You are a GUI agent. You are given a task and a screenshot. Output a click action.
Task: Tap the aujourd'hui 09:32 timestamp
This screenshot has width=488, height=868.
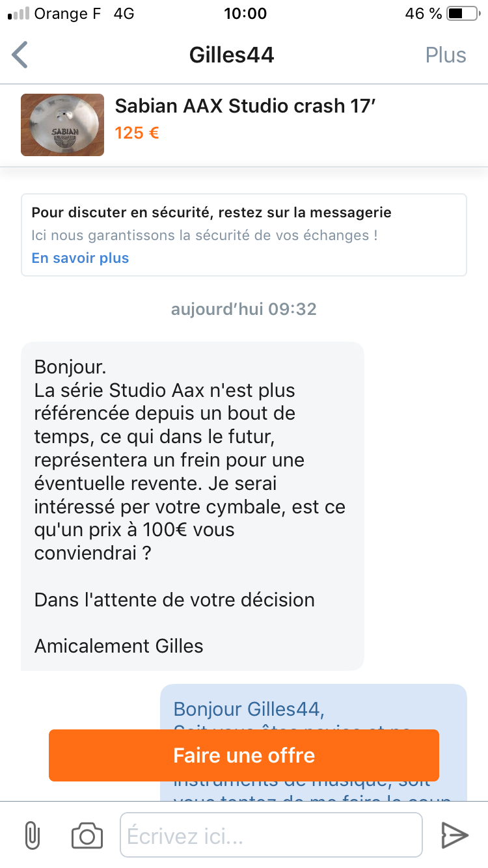click(244, 308)
